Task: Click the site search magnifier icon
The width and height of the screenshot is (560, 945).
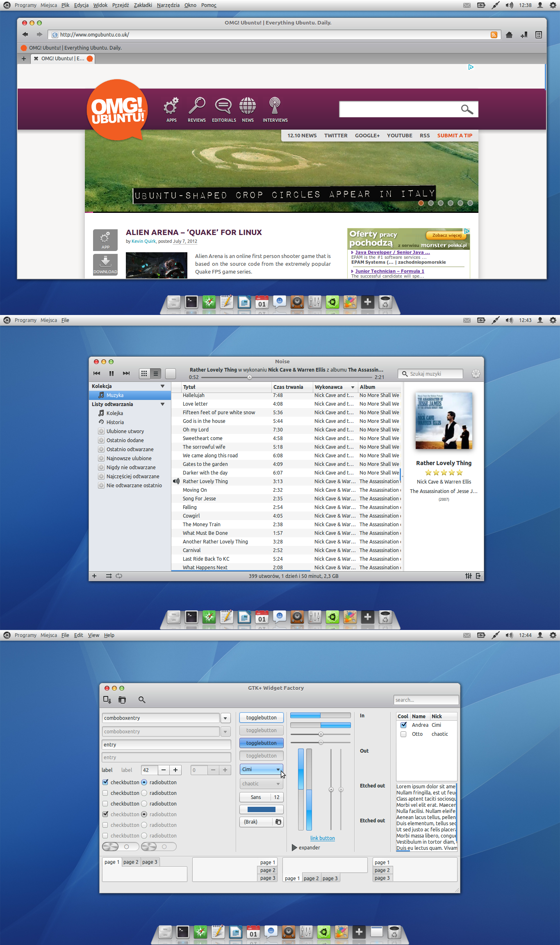Action: (x=467, y=109)
